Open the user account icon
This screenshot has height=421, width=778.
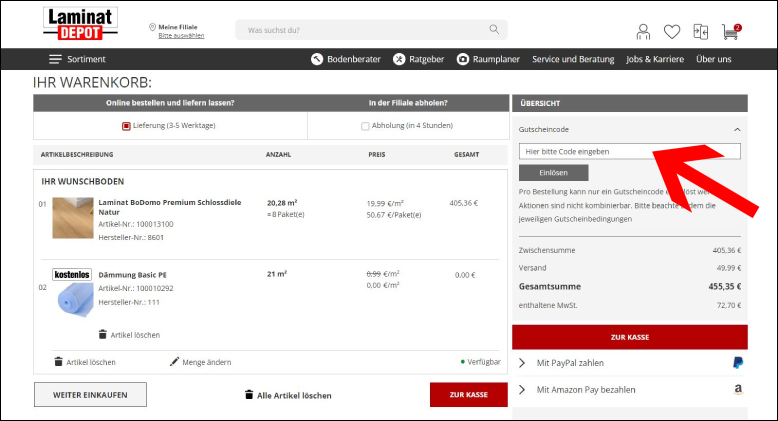(x=643, y=32)
